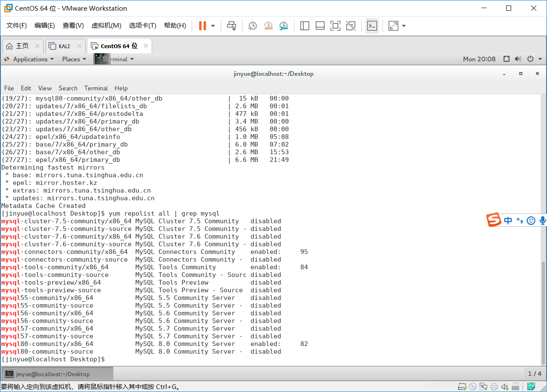Open the 选项卡(T) menu
Viewport: 547px width, 392px height.
[x=143, y=26]
